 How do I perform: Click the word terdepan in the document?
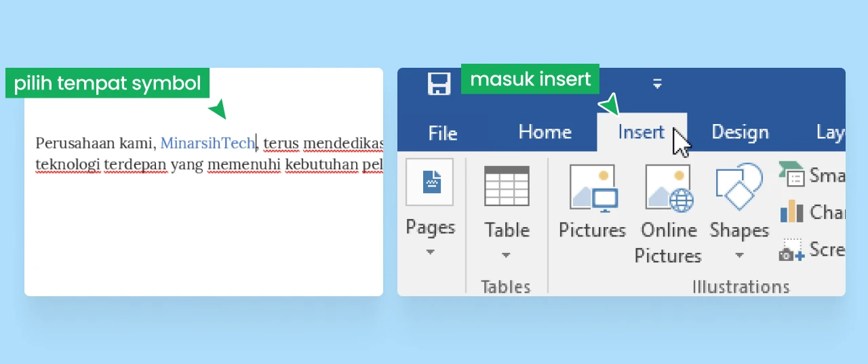[135, 165]
